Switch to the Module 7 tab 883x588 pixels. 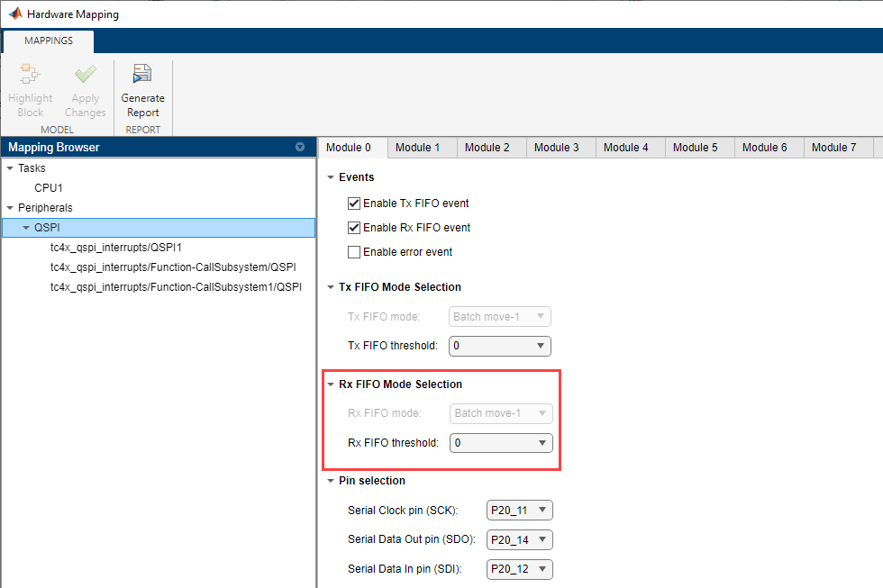tap(834, 148)
